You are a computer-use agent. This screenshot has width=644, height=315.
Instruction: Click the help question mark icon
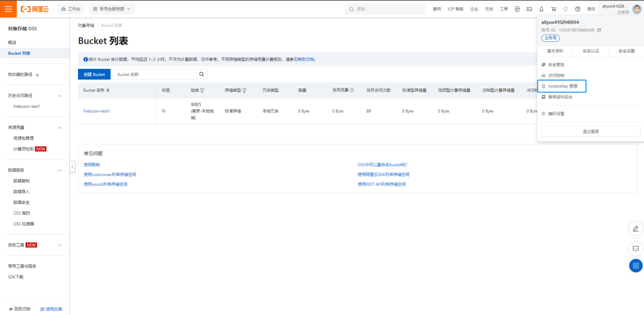(x=578, y=9)
